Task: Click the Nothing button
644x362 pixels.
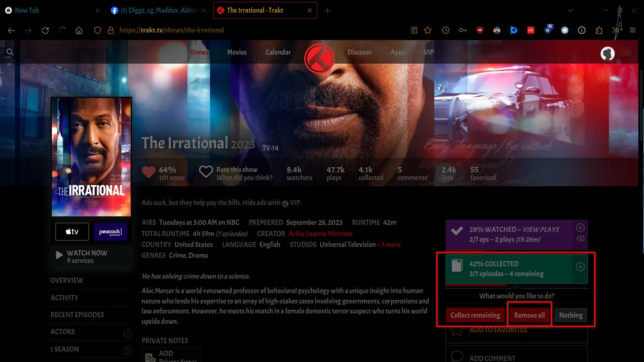Action: pyautogui.click(x=571, y=315)
